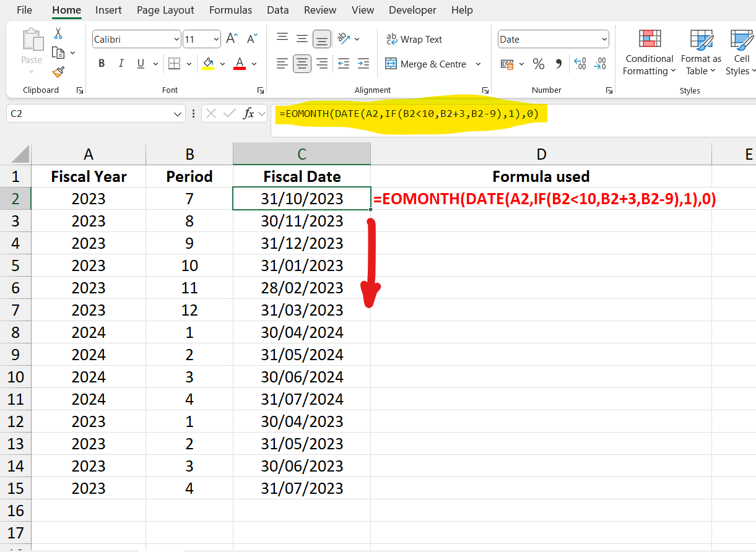Click the Format Painter icon
The width and height of the screenshot is (756, 552).
pos(58,72)
